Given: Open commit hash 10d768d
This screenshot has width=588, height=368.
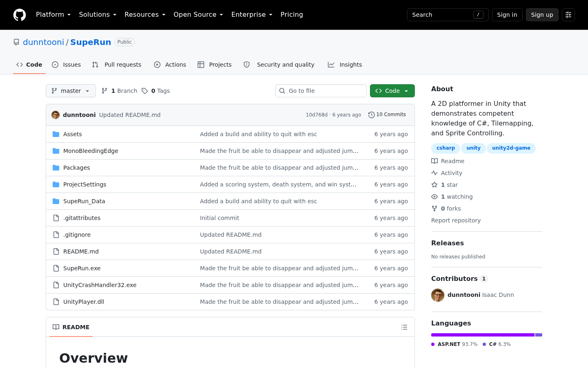Looking at the screenshot, I should [x=316, y=115].
